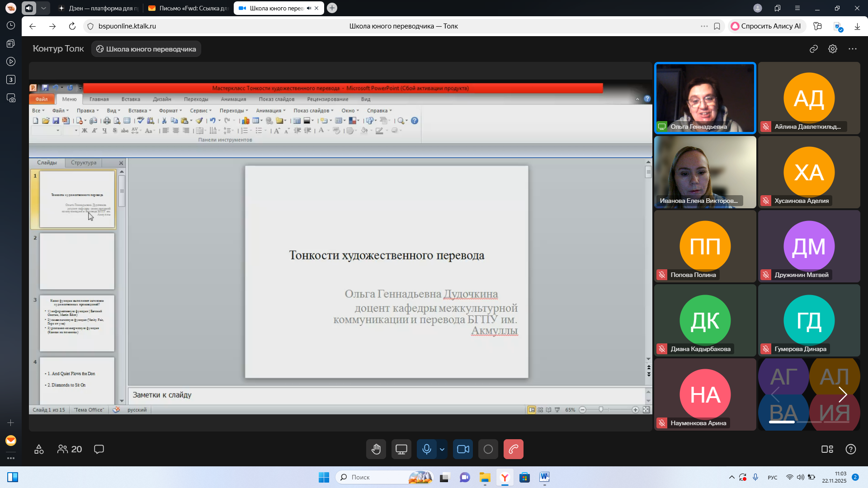The image size is (868, 488).
Task: Open Kontur Talk settings gear
Action: tap(833, 49)
